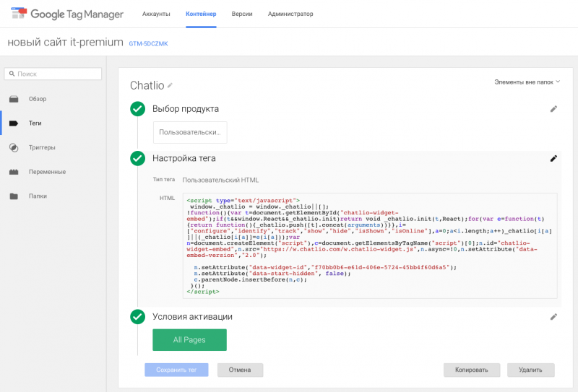Click the green checkmark beside Условия активации
578x392 pixels.
137,316
